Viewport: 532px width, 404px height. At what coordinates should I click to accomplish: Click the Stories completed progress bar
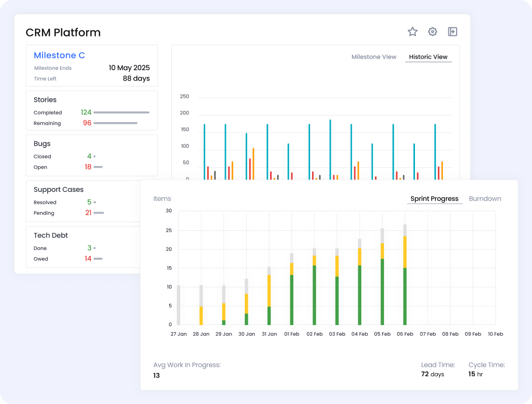(x=122, y=112)
